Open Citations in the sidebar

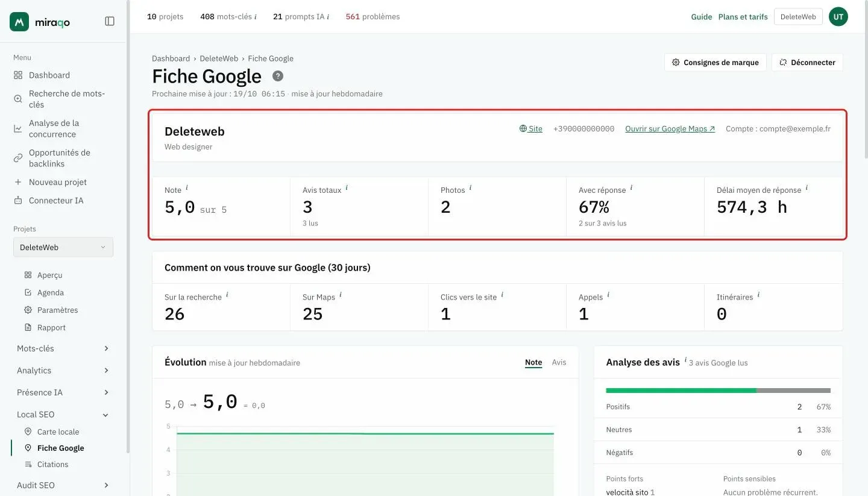pyautogui.click(x=52, y=464)
